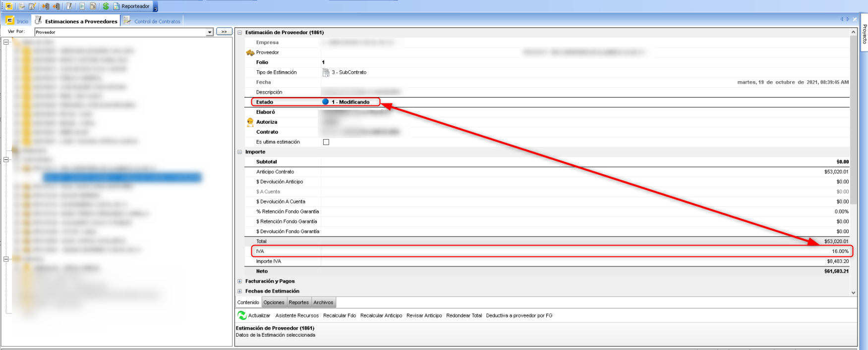Screen dimensions: 868x350
Task: Expand the Fechas de Estimación section
Action: [x=240, y=291]
